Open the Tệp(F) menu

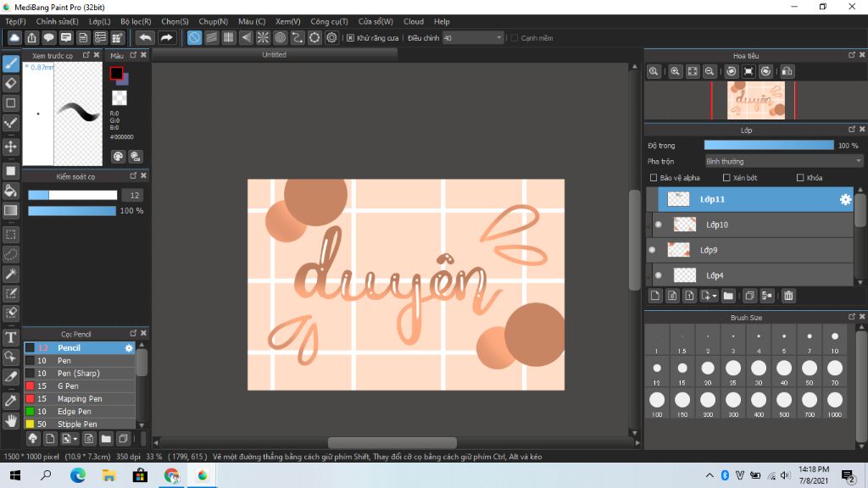point(15,21)
